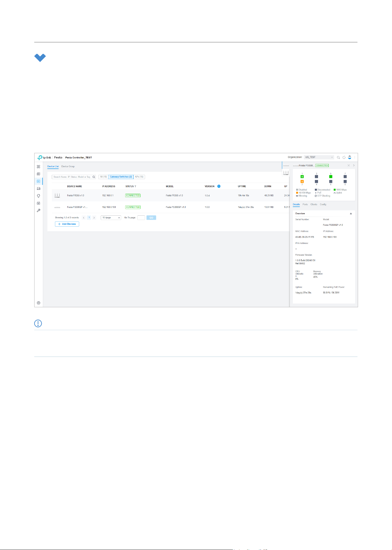Filter devices by Gateway/Switches (2)
The image size is (392, 550).
click(x=121, y=177)
